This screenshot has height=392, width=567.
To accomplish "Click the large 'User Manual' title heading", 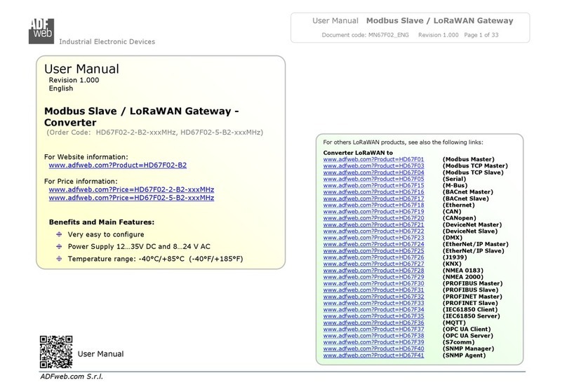I will [x=81, y=69].
